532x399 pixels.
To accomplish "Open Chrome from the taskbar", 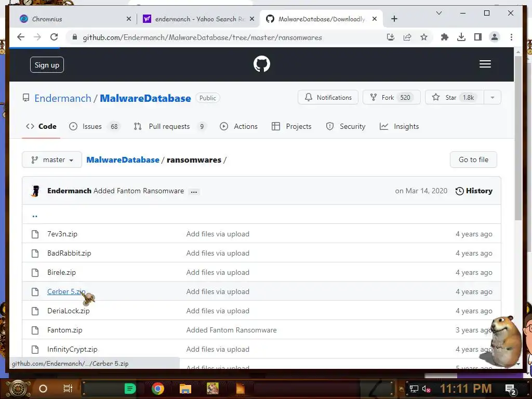I will [158, 389].
